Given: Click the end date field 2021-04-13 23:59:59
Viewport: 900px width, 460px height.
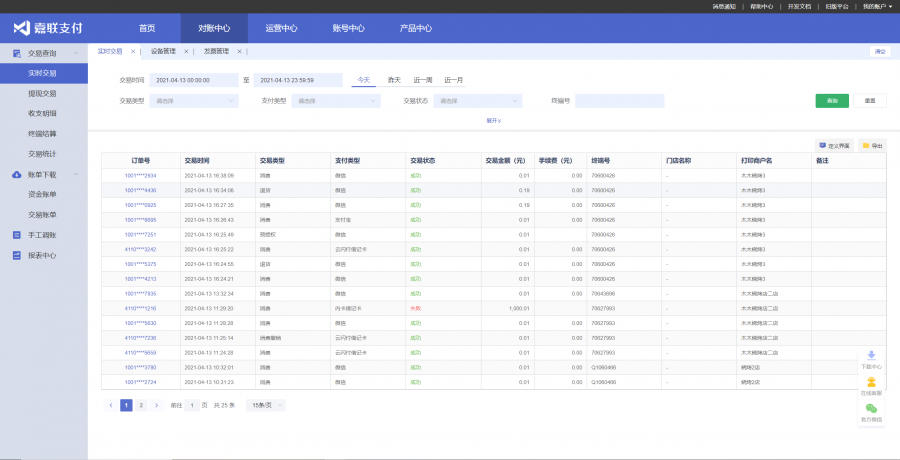Looking at the screenshot, I should coord(298,80).
